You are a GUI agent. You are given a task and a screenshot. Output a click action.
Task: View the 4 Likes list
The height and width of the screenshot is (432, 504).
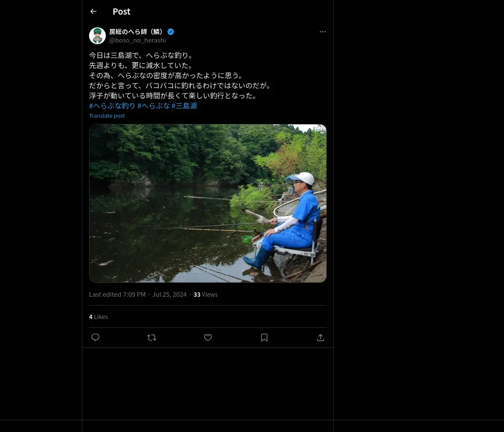(x=98, y=317)
